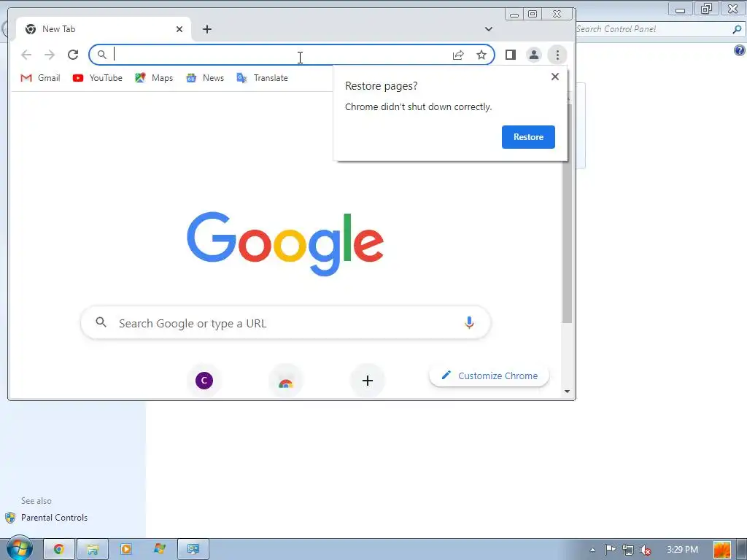This screenshot has width=747, height=560.
Task: Click Chrome icon in the taskbar
Action: pyautogui.click(x=59, y=550)
